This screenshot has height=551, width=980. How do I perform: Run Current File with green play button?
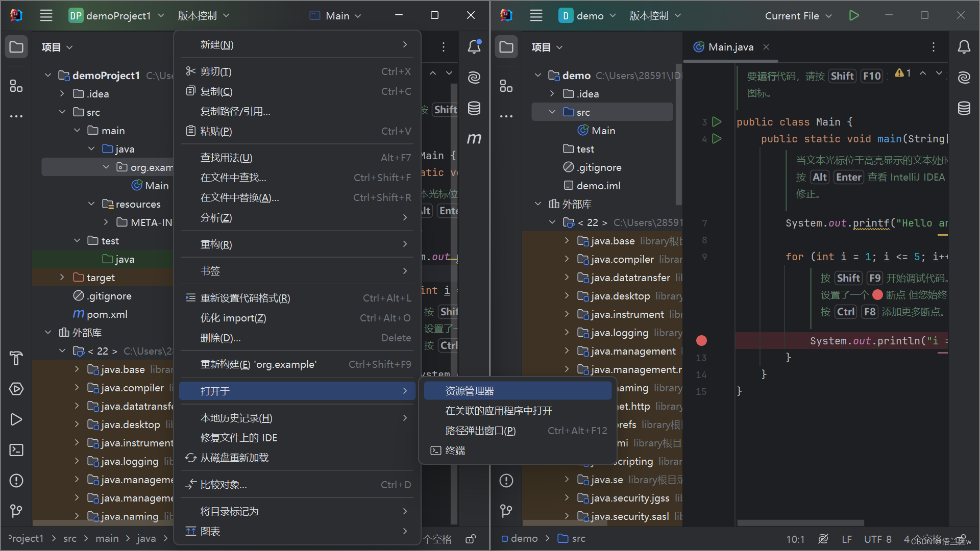pyautogui.click(x=854, y=16)
